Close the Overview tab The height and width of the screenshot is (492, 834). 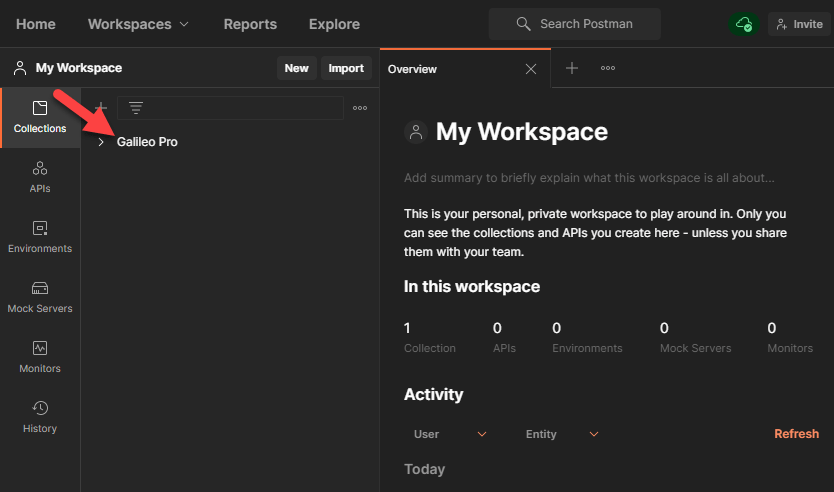click(531, 69)
